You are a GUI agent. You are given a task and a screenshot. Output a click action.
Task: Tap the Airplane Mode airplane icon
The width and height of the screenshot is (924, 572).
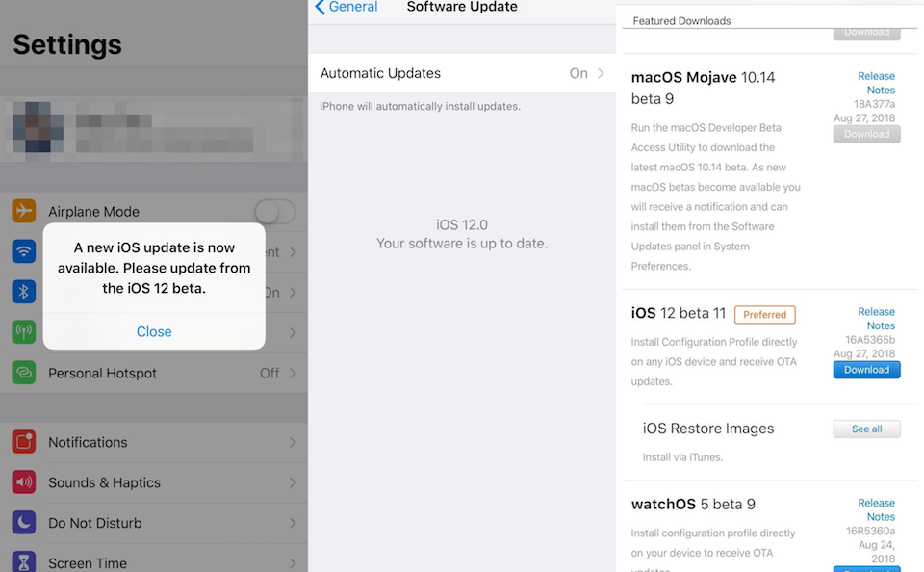click(x=23, y=211)
